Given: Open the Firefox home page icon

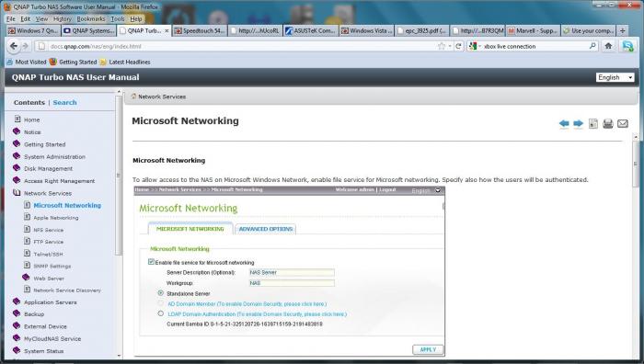Looking at the screenshot, I should (608, 46).
